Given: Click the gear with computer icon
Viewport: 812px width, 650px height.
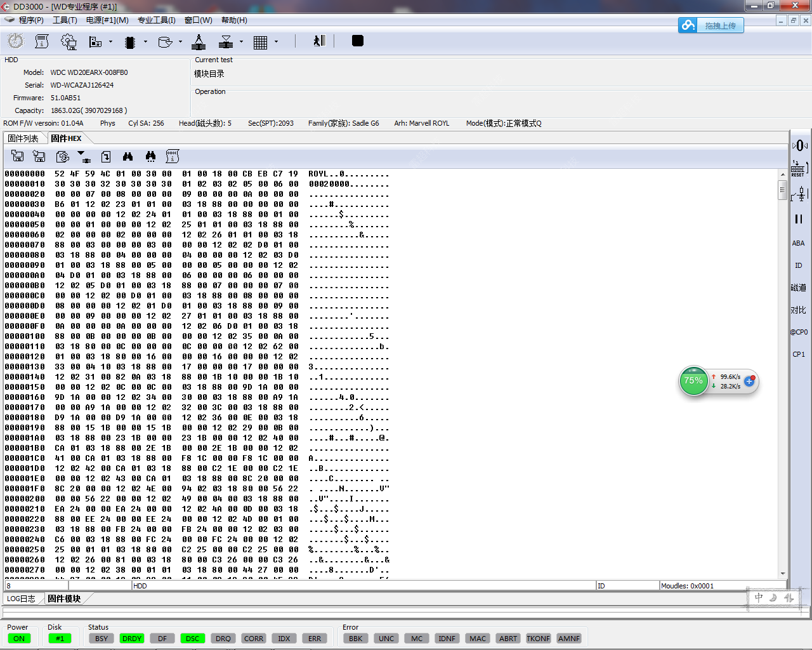Looking at the screenshot, I should [x=69, y=42].
